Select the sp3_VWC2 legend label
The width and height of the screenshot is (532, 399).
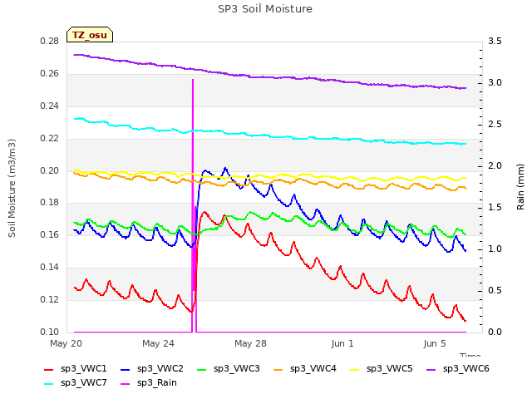pos(160,369)
